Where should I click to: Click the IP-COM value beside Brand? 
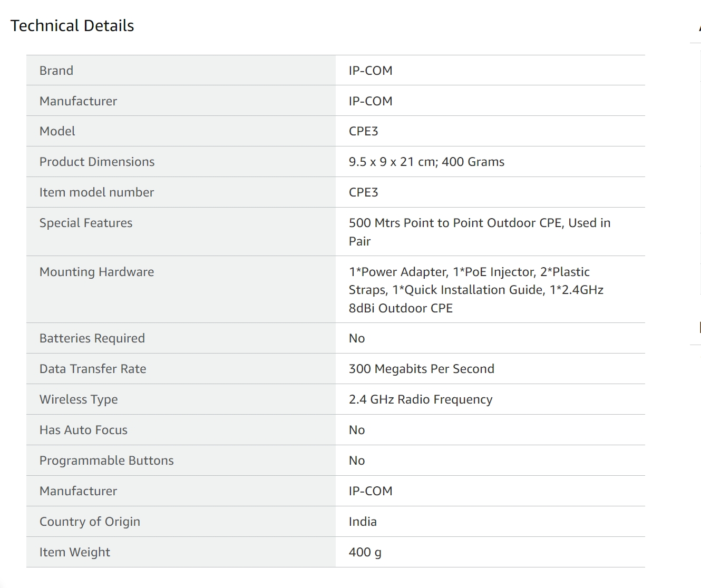[371, 71]
